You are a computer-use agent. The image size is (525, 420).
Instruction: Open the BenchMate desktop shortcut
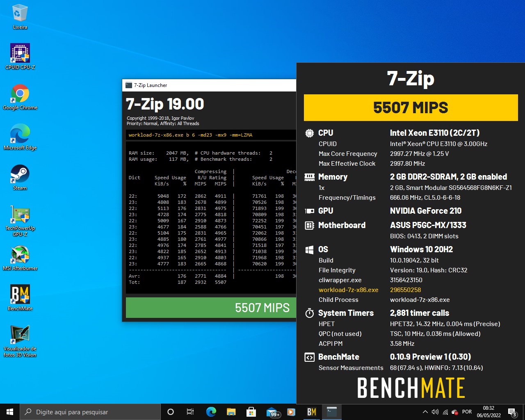tap(20, 298)
